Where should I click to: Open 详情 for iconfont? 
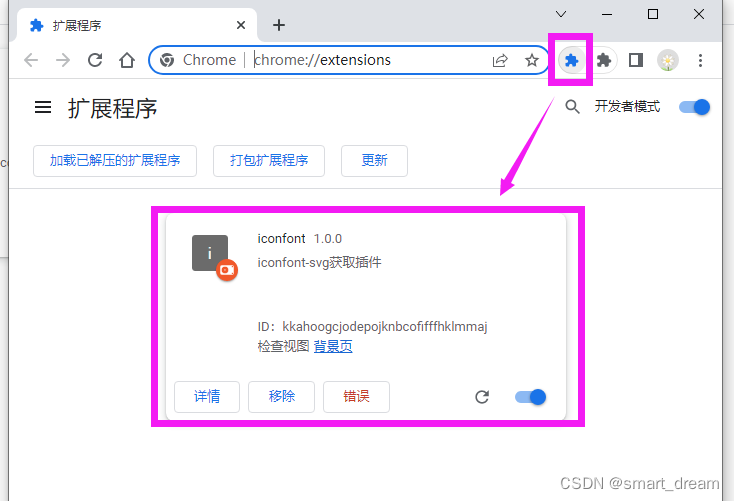(x=207, y=397)
